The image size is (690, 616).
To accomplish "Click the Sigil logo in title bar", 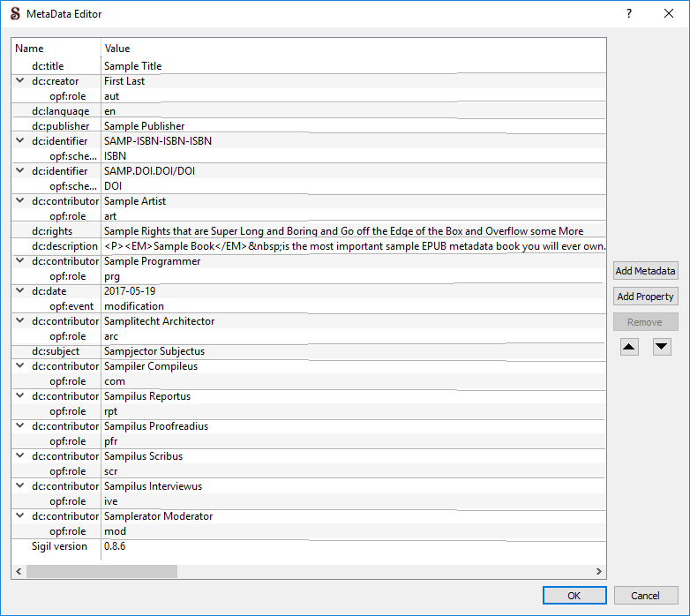I will click(x=15, y=14).
